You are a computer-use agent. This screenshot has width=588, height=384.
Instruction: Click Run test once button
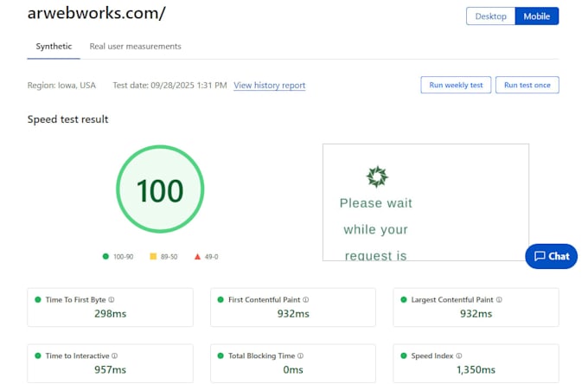click(527, 85)
